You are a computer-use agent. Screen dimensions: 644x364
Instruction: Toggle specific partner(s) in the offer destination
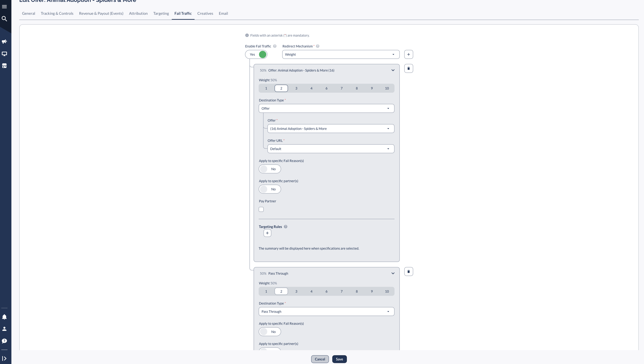270,189
